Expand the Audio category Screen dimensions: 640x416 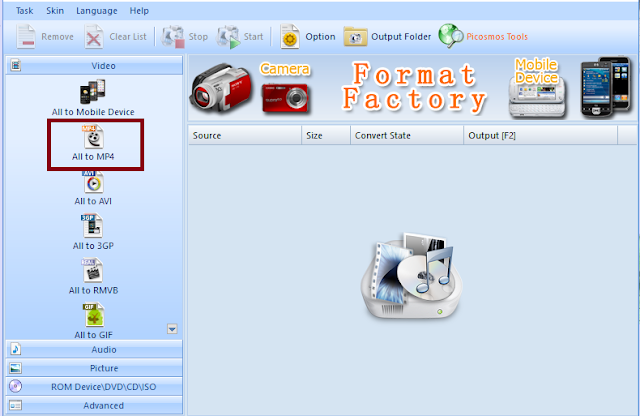click(94, 349)
